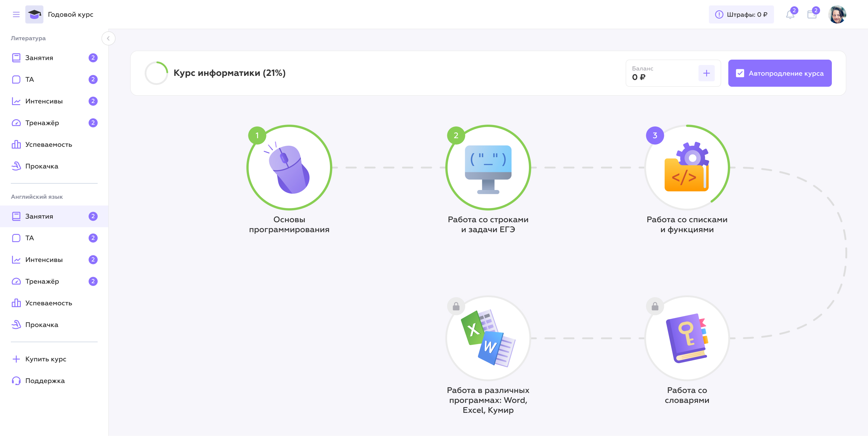
Task: Select Интенсивы under Литература section
Action: click(44, 101)
